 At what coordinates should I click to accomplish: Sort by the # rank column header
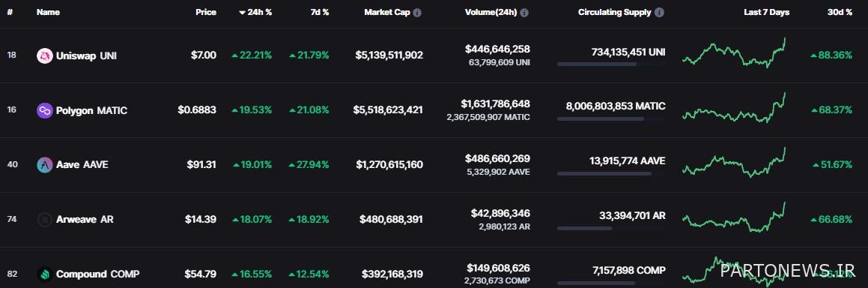10,12
